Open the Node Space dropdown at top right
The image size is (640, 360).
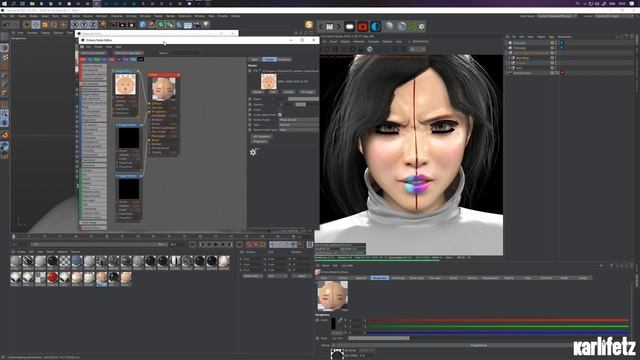point(557,16)
